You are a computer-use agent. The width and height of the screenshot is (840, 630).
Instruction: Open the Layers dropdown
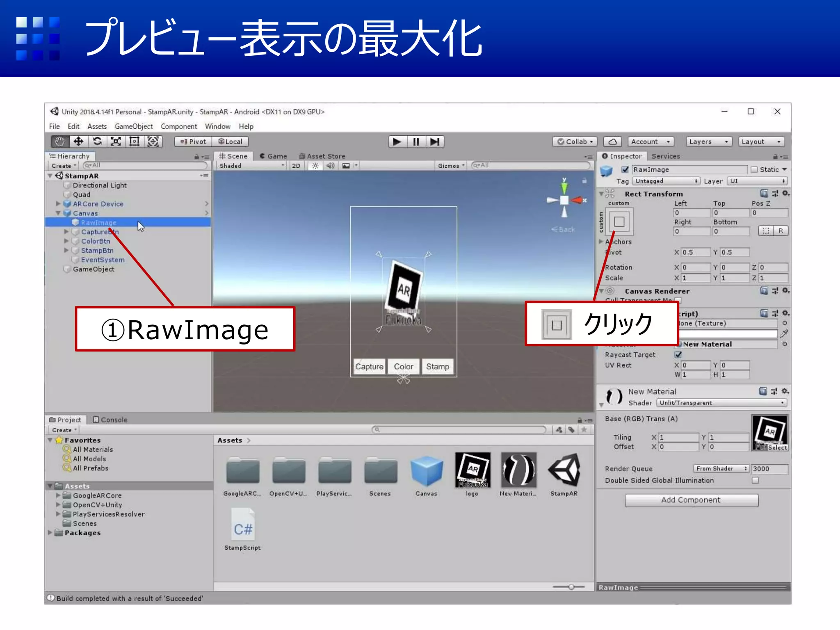(x=709, y=142)
